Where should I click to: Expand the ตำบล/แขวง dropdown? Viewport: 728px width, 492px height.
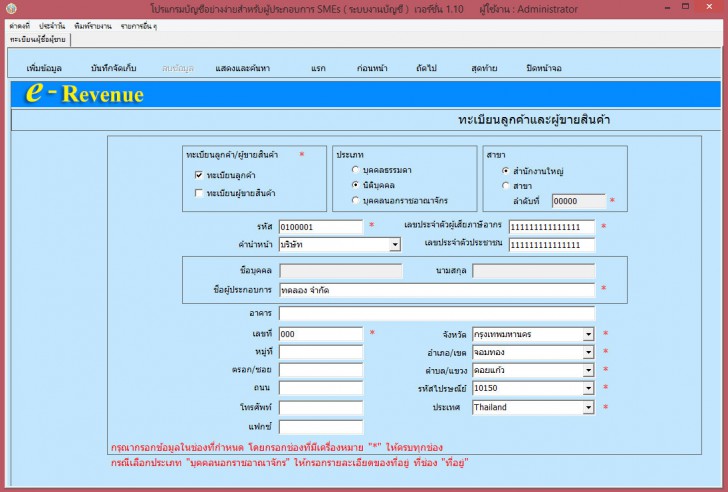[588, 370]
